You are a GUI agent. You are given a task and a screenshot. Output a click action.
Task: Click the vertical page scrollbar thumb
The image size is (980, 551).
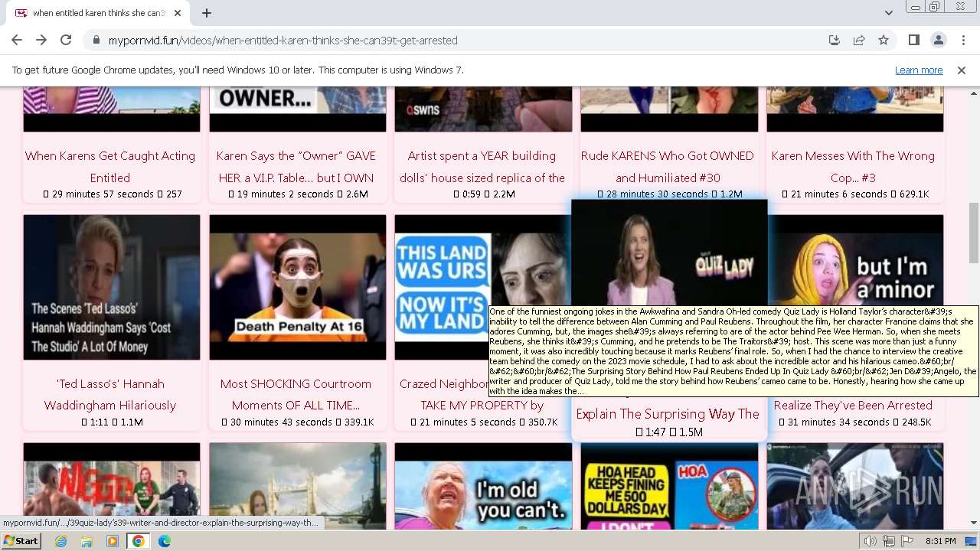click(974, 233)
